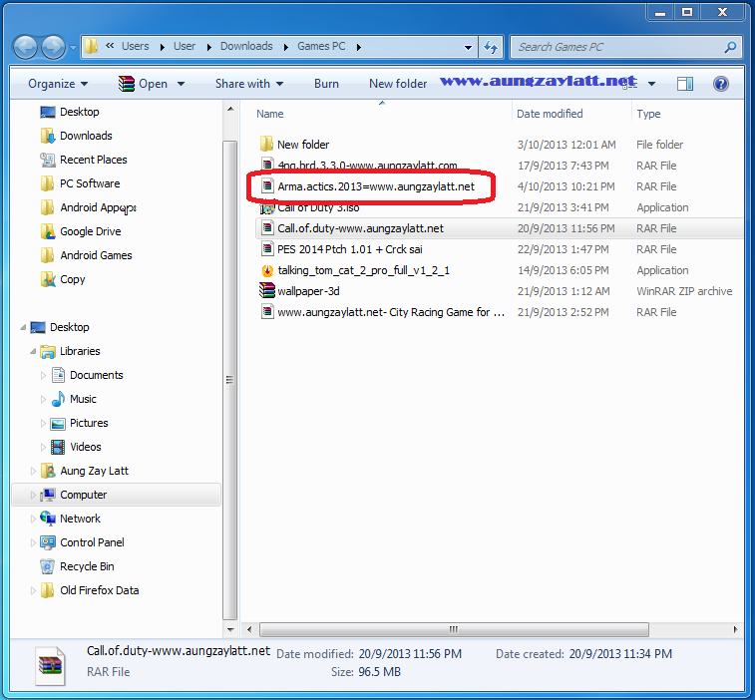Sort files by Type column header

648,114
